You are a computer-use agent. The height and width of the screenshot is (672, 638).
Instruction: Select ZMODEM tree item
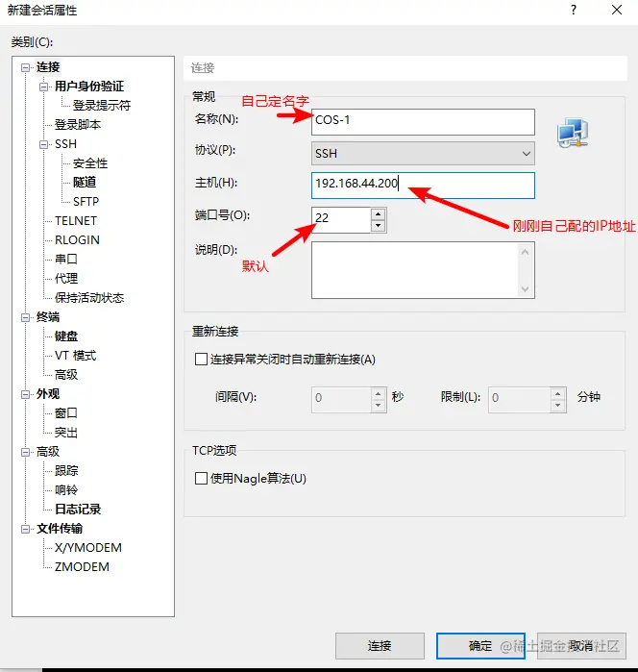[82, 567]
